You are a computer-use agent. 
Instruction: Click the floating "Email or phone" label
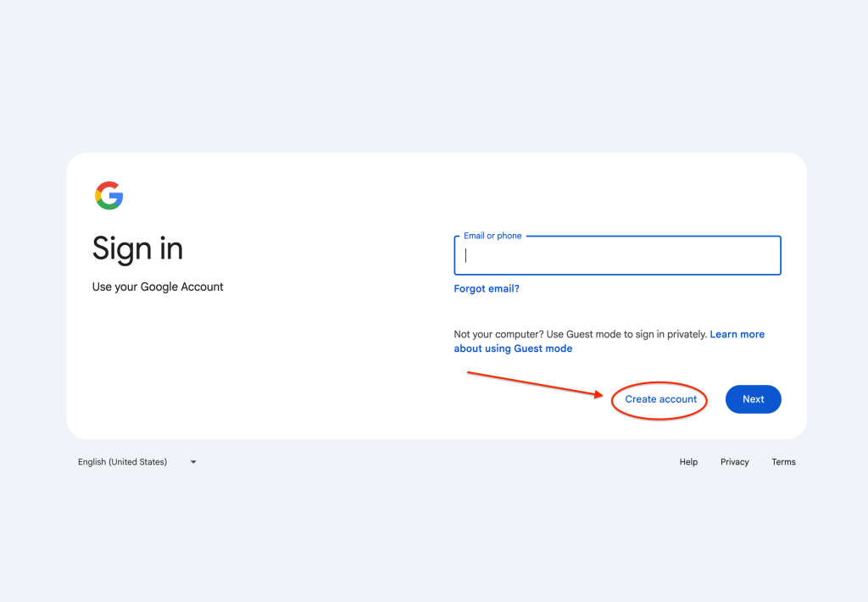(x=492, y=236)
